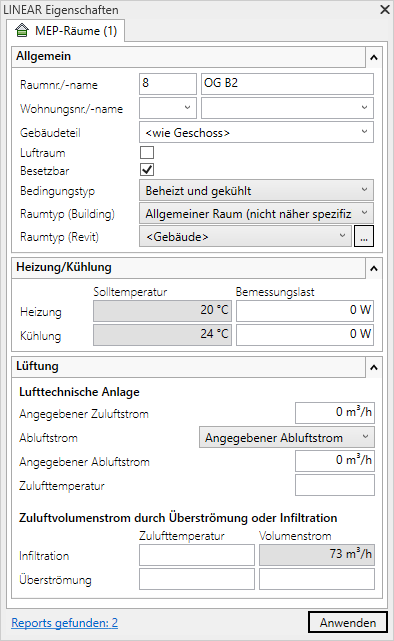394x641 pixels.
Task: Click the Infiltration Zulufttemperatur field
Action: [197, 555]
